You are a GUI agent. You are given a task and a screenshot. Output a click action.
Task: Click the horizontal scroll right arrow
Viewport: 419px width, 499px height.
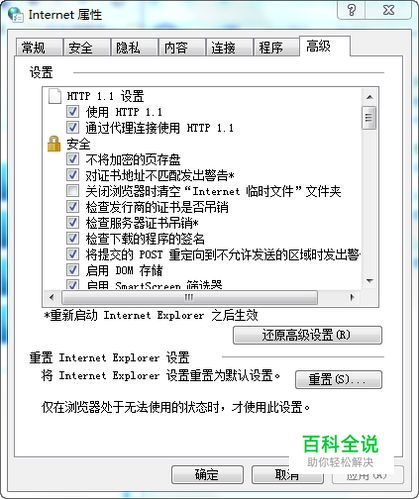352,297
